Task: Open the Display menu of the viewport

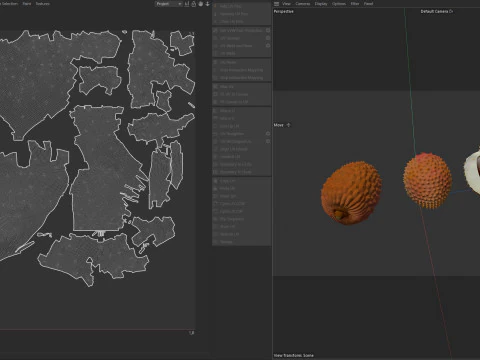Action: pos(321,4)
